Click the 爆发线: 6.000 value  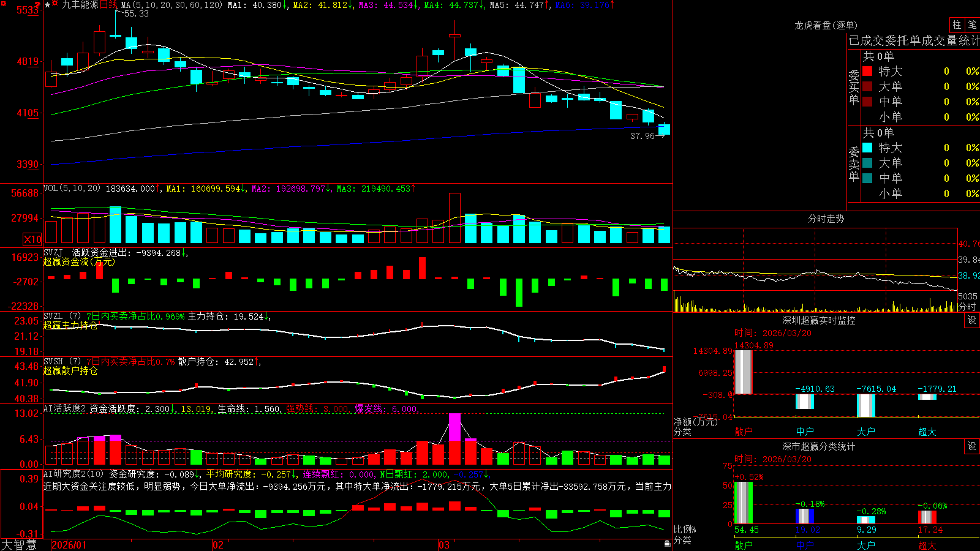pos(386,408)
